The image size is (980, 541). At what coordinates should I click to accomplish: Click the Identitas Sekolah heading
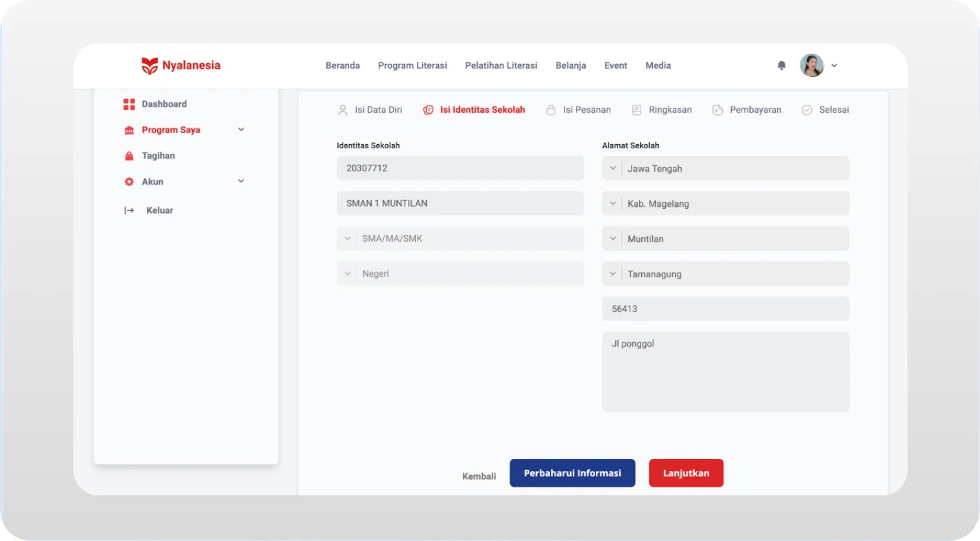[x=368, y=145]
